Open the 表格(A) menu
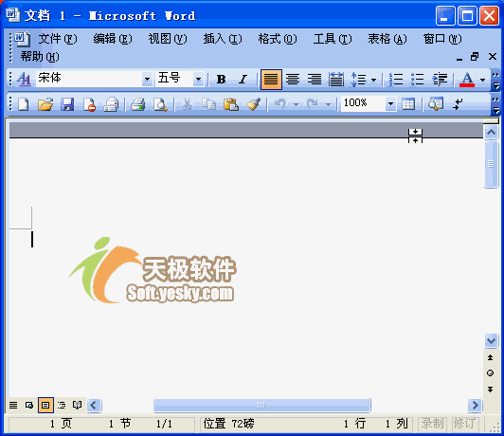 coord(387,39)
